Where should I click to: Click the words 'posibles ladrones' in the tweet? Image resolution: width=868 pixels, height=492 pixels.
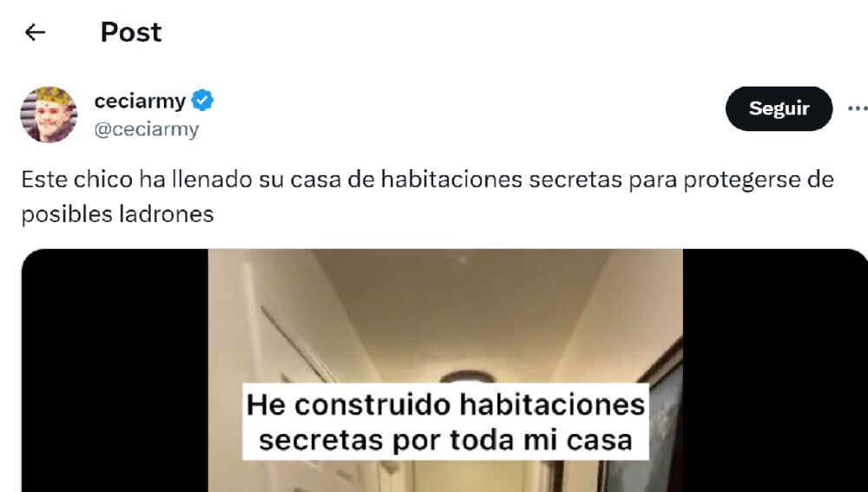pos(117,214)
